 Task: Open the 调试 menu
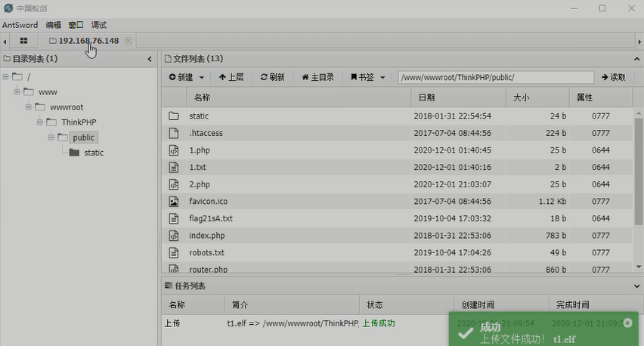(98, 25)
